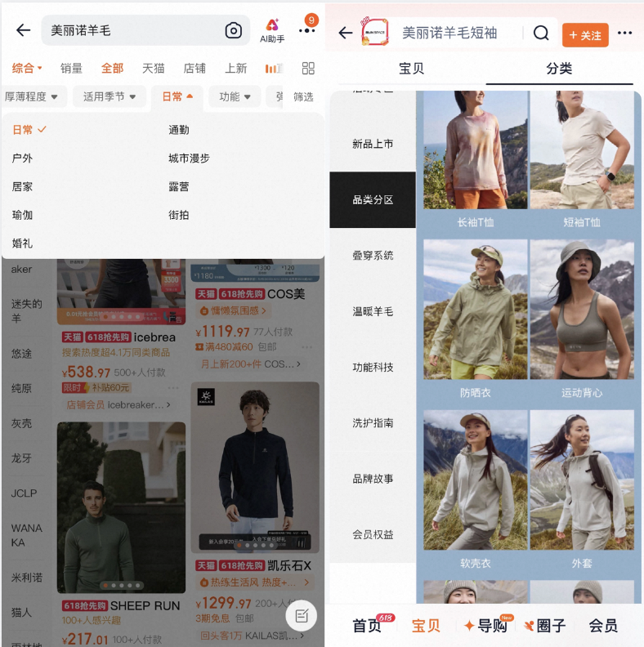Switch to grid layout view icon
644x647 pixels.
pyautogui.click(x=308, y=68)
